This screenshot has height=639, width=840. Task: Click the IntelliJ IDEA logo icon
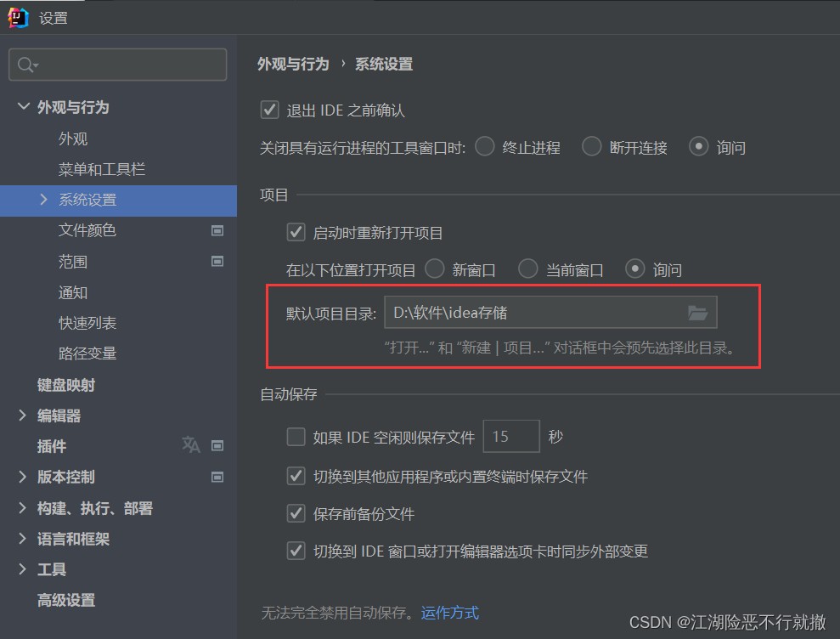(18, 17)
